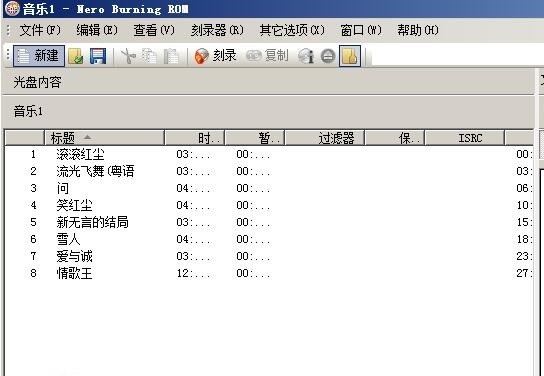
Task: Select track 爱与诚
Action: 75,256
